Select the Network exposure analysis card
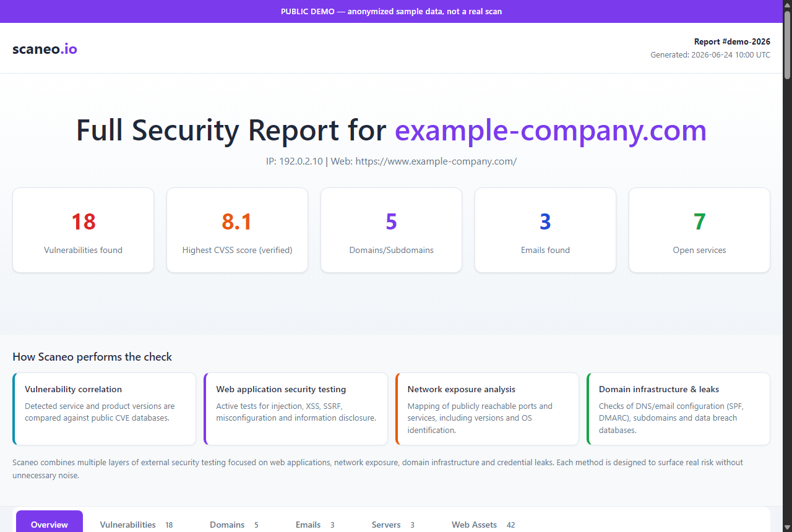This screenshot has height=532, width=792. point(487,409)
